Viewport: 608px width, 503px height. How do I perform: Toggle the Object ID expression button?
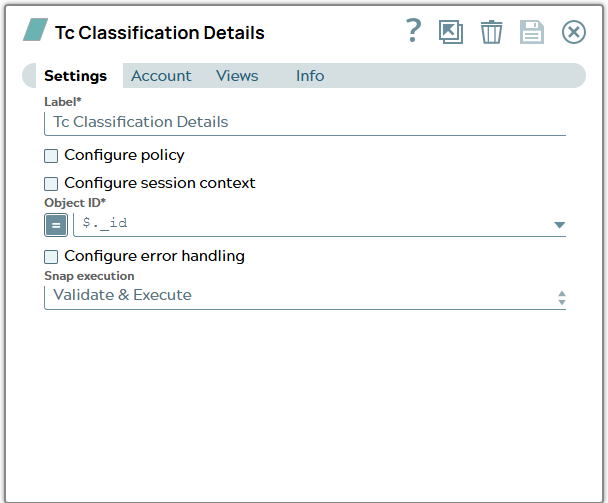click(56, 225)
